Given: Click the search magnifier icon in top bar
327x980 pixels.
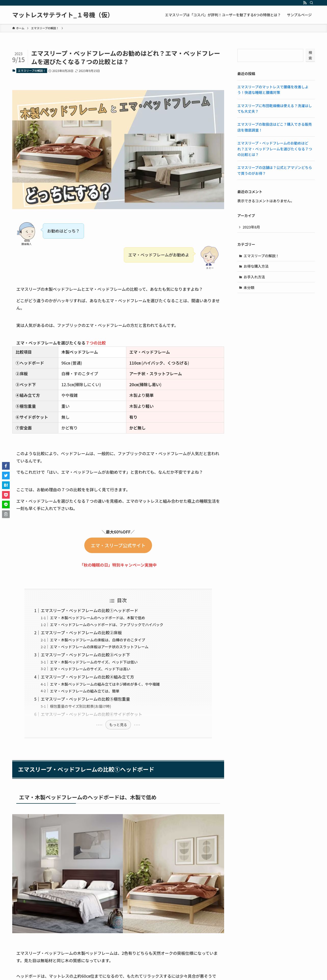Looking at the screenshot, I should pyautogui.click(x=311, y=3).
